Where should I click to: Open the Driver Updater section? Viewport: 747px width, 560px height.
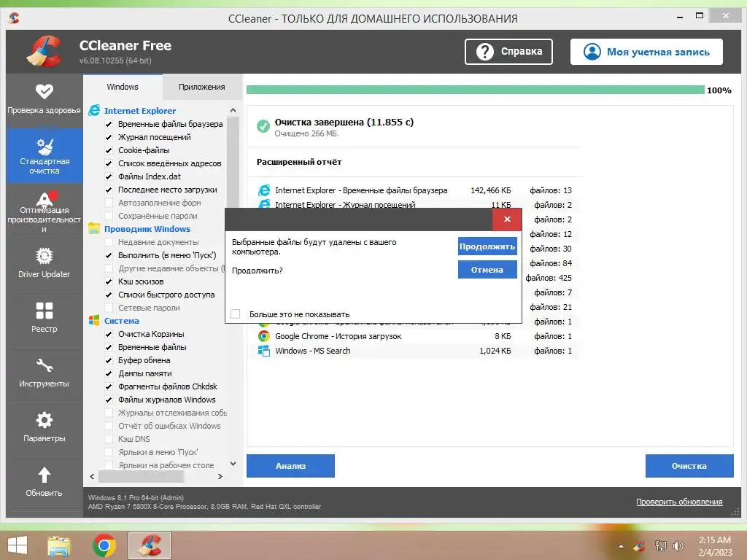click(44, 264)
